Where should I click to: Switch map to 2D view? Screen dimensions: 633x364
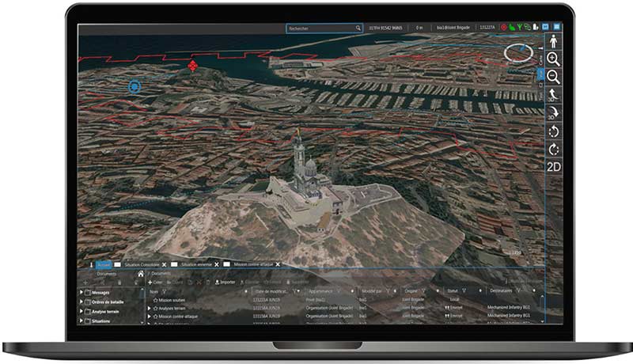click(x=553, y=166)
